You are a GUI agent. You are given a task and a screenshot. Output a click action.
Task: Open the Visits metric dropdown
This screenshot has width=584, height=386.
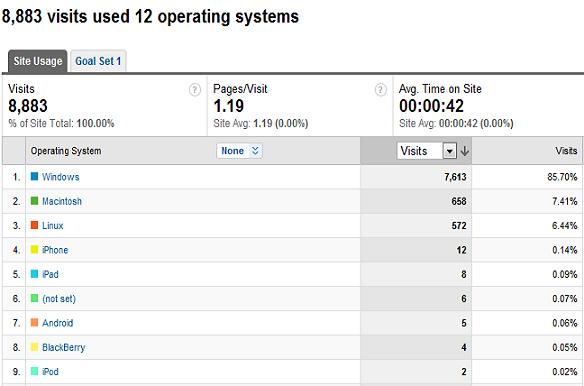(426, 151)
